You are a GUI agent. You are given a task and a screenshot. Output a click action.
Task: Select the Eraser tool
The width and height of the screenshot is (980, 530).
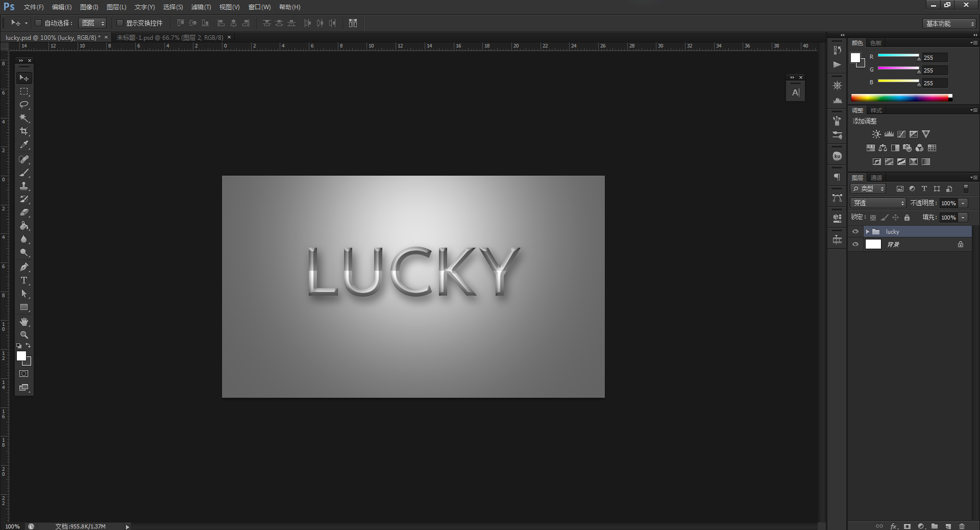click(24, 212)
